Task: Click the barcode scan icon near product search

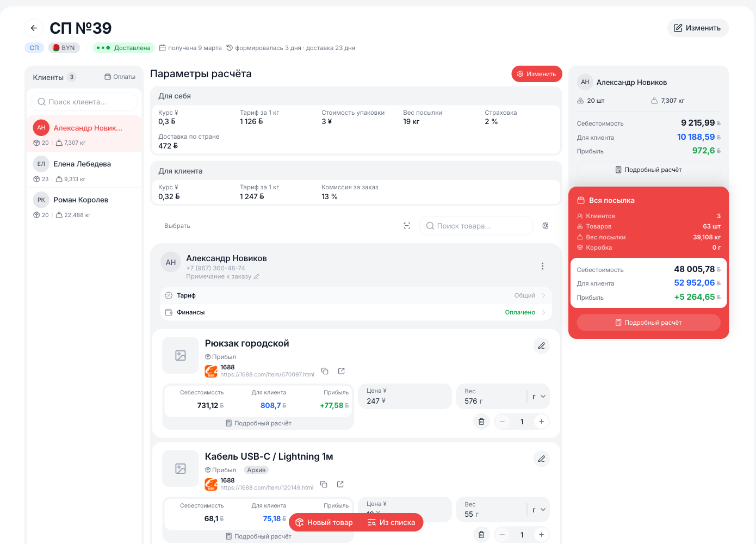Action: [407, 226]
